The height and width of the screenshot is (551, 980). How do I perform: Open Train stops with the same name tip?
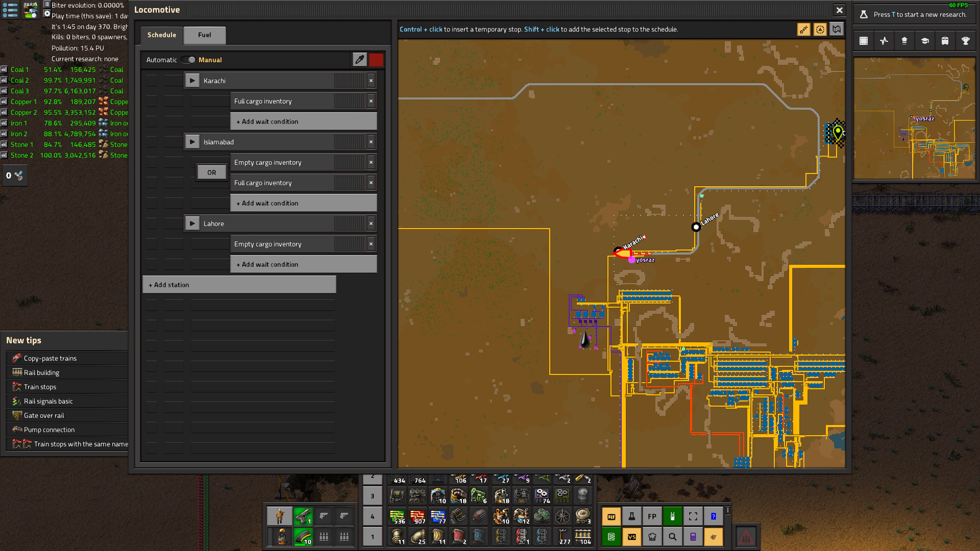[67, 444]
